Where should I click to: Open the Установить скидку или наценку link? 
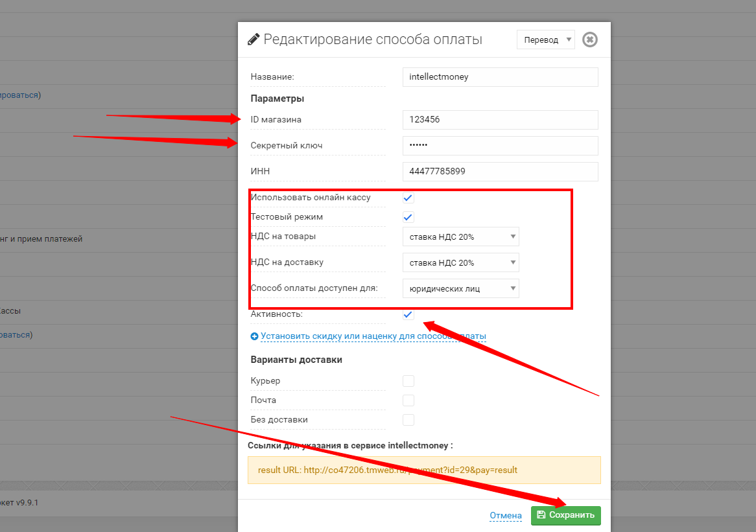click(x=373, y=336)
